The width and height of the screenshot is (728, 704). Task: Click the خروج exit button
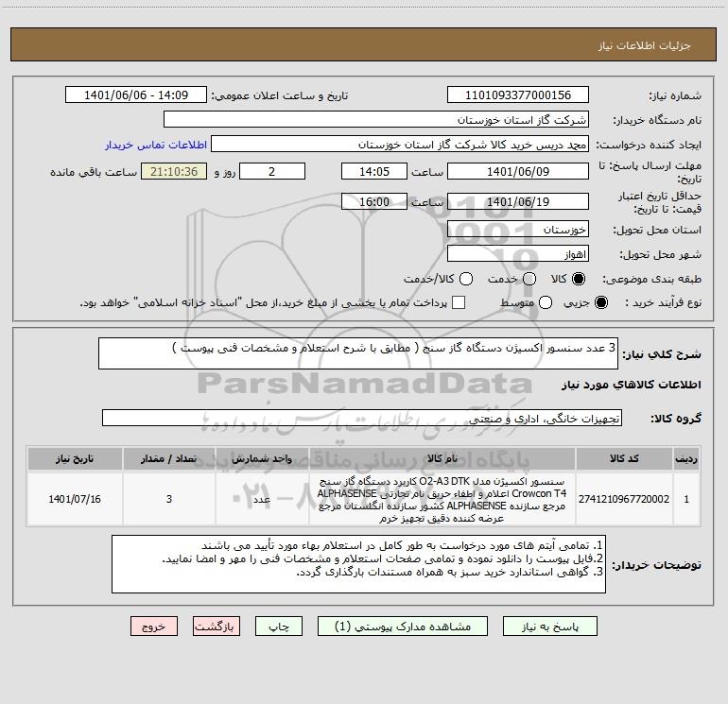coord(154,627)
